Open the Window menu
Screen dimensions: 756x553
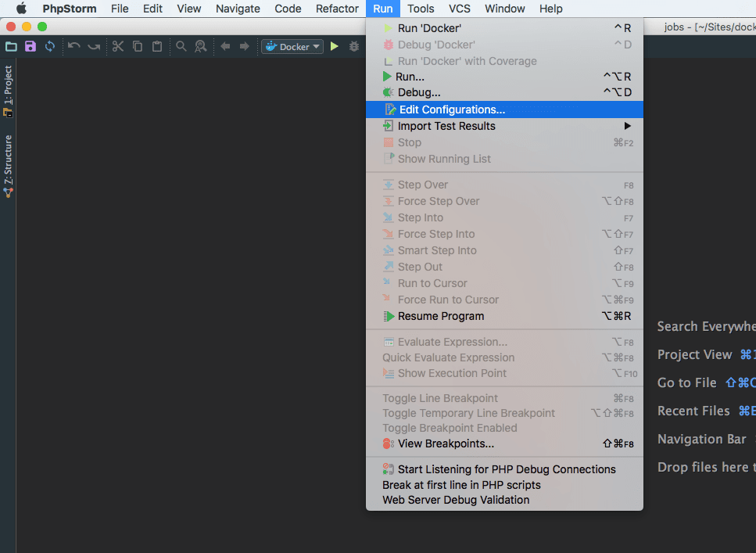pos(505,9)
